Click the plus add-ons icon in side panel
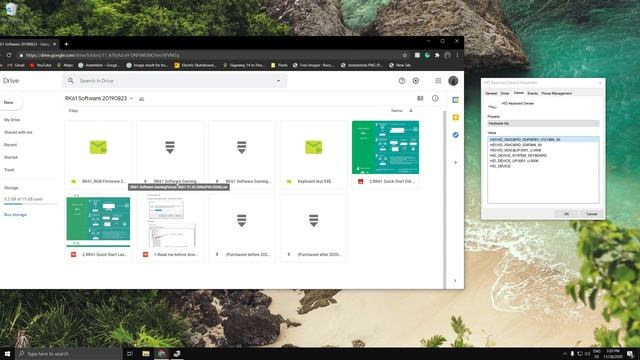 pos(456,162)
